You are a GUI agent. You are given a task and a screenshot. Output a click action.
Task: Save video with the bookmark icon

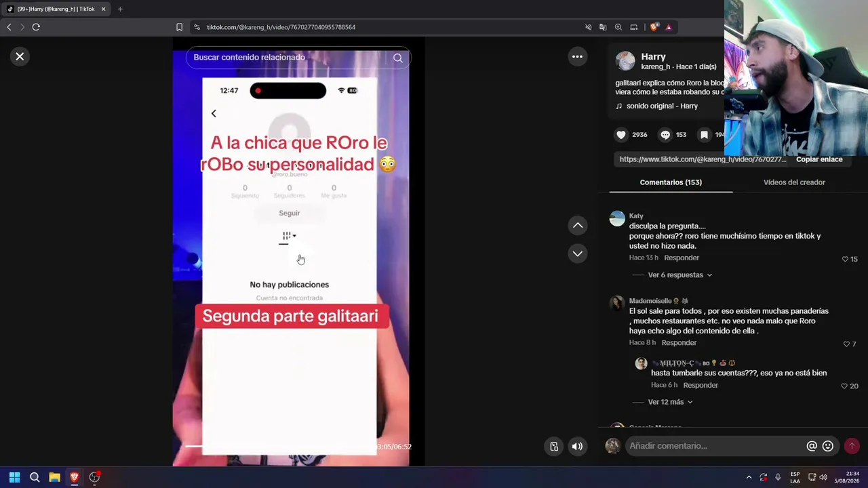point(705,135)
